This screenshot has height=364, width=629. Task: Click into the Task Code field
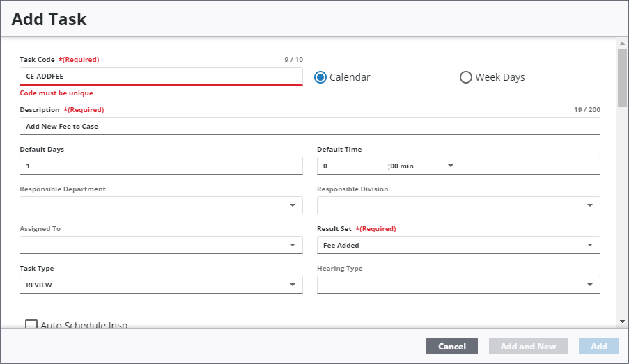pos(160,76)
